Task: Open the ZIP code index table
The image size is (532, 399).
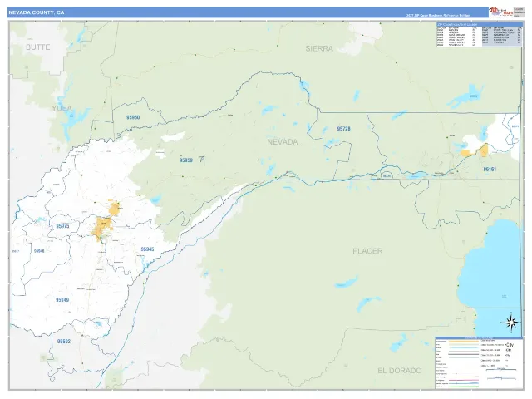Action: (x=480, y=34)
